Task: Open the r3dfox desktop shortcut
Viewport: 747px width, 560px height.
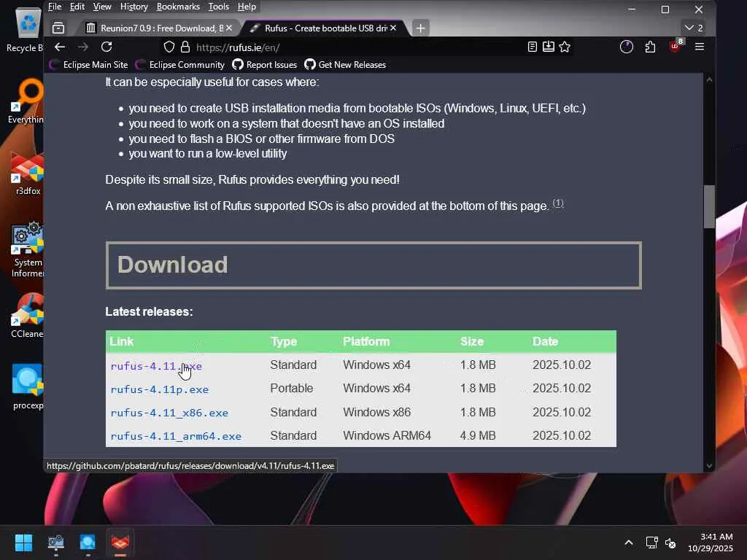Action: pyautogui.click(x=27, y=174)
